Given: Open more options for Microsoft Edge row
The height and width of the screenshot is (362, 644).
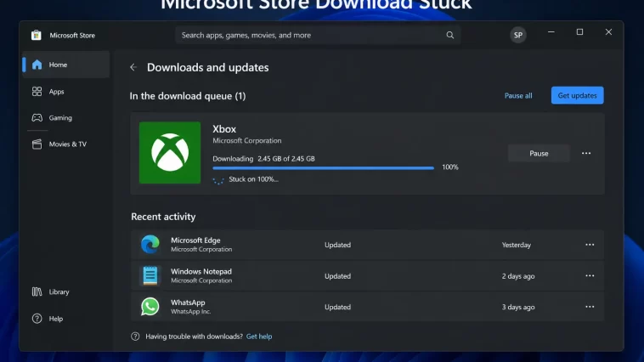Looking at the screenshot, I should (x=590, y=245).
